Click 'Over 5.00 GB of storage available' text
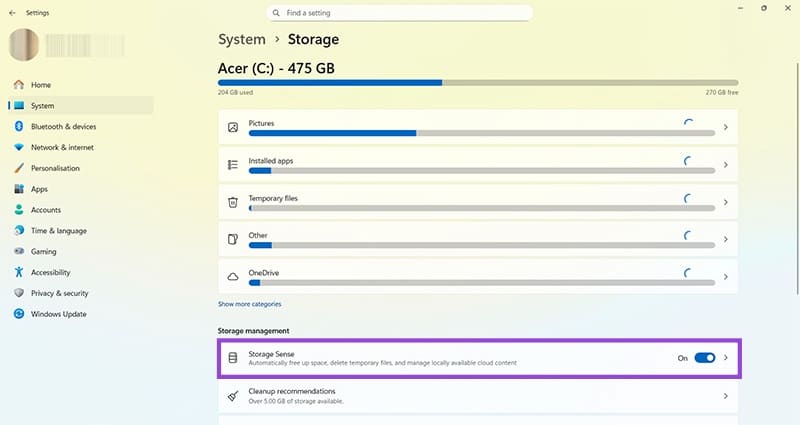This screenshot has width=800, height=425. [x=296, y=402]
